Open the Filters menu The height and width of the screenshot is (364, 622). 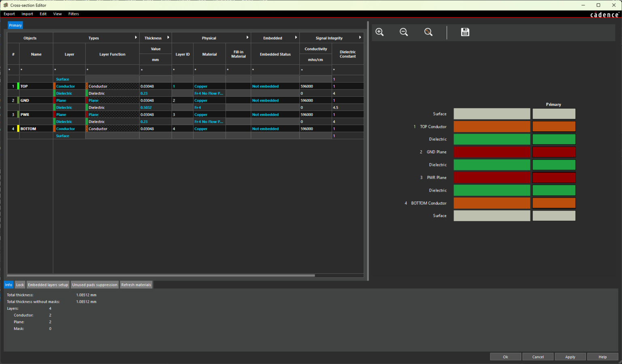coord(74,14)
